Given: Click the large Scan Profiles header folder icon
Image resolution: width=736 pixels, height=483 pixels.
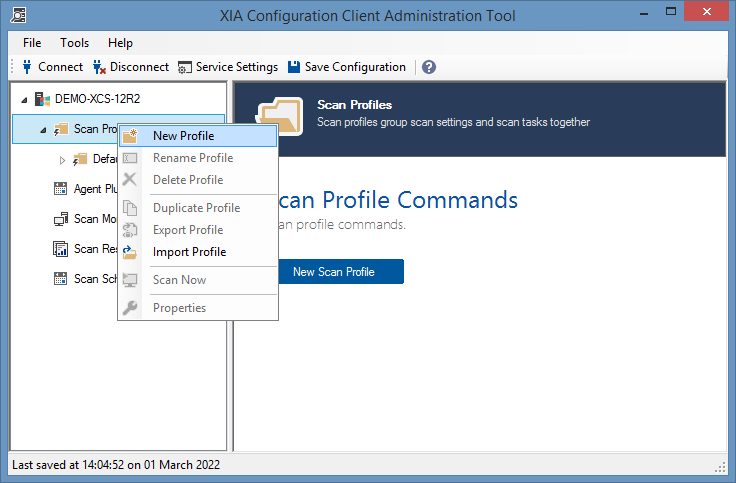Looking at the screenshot, I should [x=279, y=116].
